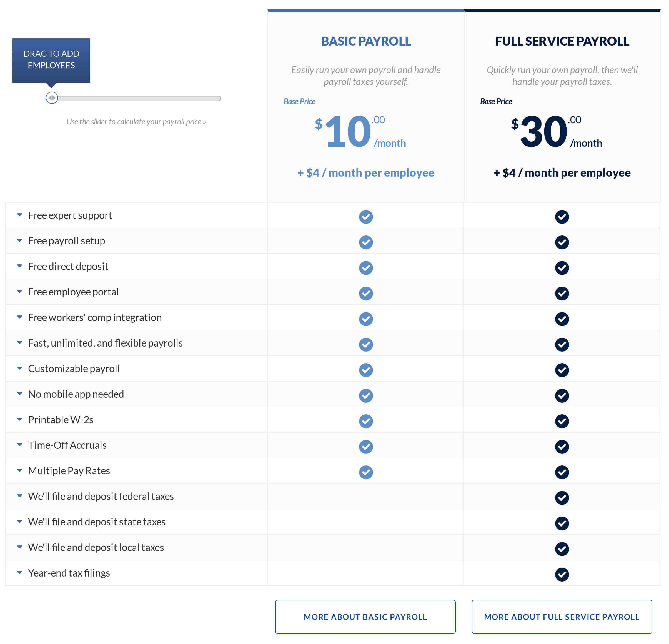This screenshot has width=669, height=644.
Task: Click Basic Payroll checkmark for Printable W-2s
Action: click(365, 421)
